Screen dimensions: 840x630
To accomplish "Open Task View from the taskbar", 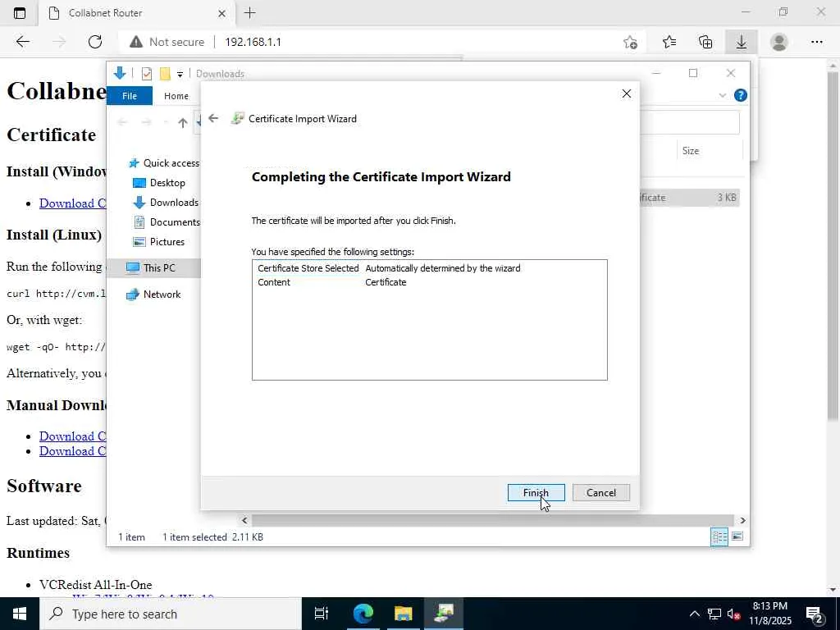I will 322,614.
